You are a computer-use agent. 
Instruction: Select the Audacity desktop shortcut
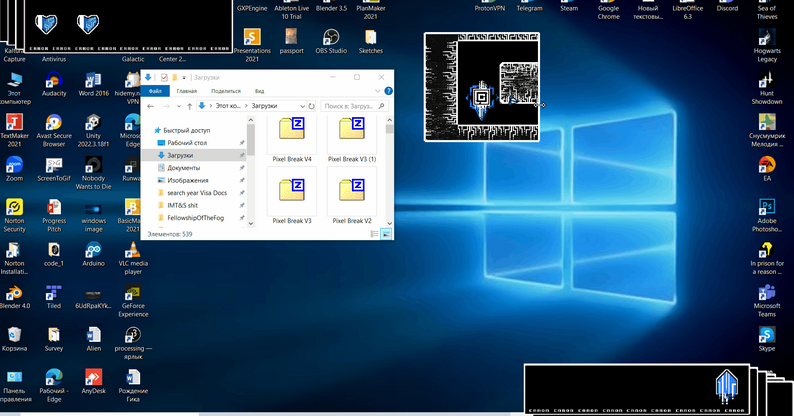[x=54, y=79]
